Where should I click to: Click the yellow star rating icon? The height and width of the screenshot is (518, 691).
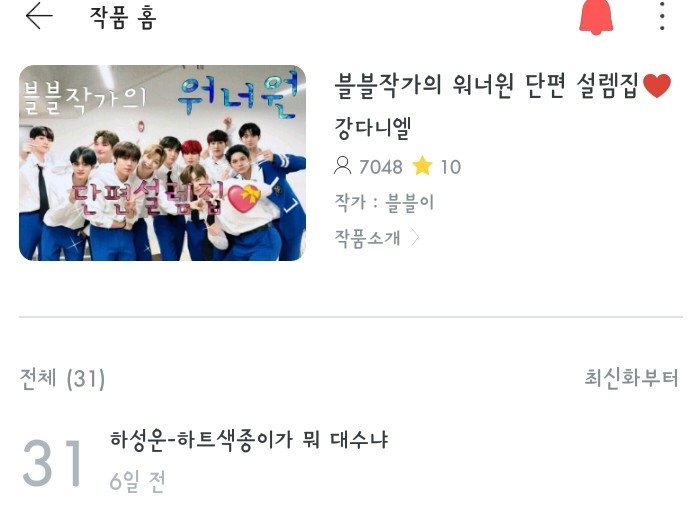pyautogui.click(x=422, y=166)
